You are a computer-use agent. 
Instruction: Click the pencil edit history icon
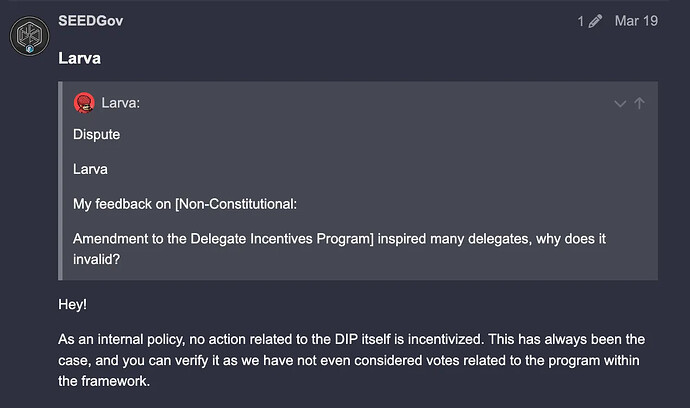click(x=594, y=21)
